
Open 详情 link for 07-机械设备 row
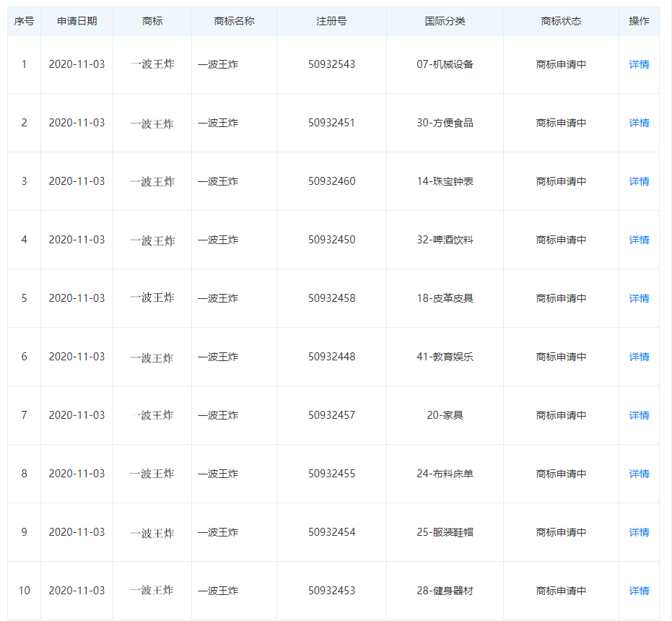coord(639,64)
